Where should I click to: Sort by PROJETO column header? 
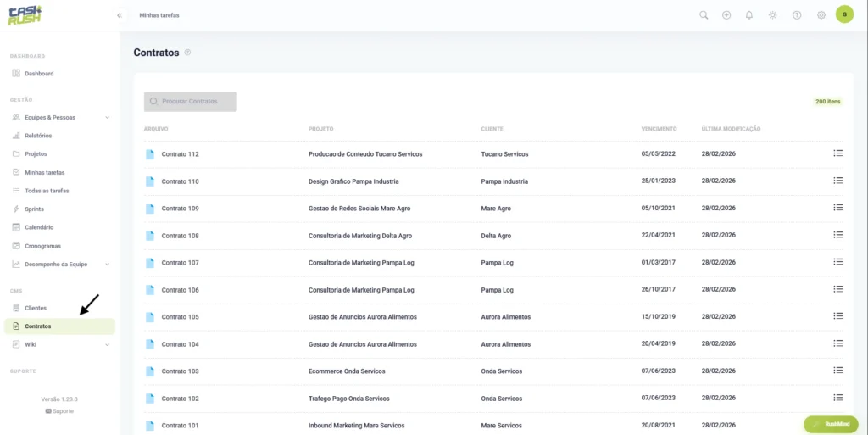321,129
